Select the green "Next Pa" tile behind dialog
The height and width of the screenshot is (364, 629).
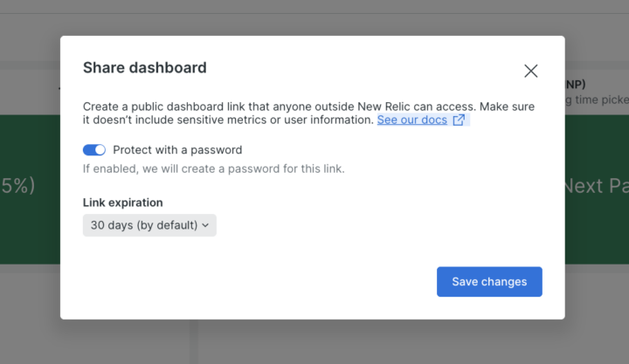click(x=596, y=186)
